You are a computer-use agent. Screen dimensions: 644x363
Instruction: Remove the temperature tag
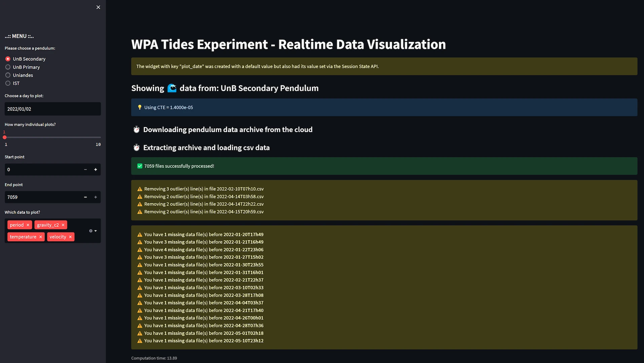40,237
